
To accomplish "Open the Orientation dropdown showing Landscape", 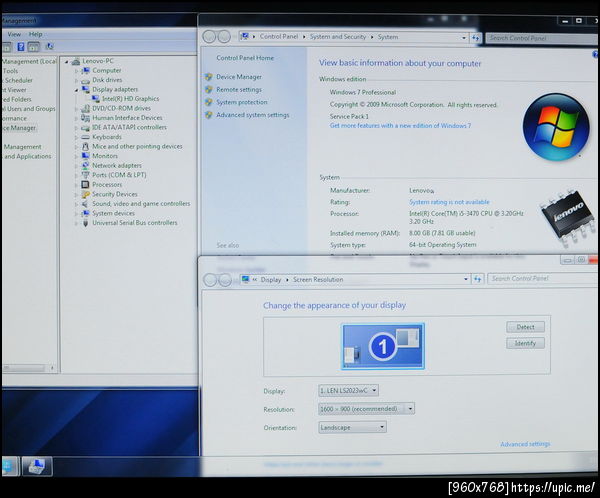I will click(352, 427).
